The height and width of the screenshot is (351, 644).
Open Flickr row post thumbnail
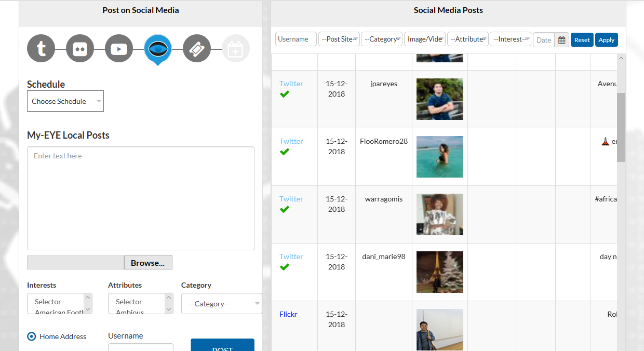pos(440,330)
